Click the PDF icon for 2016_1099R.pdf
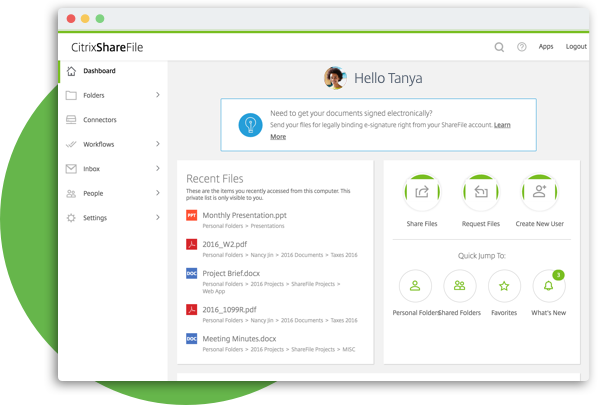The width and height of the screenshot is (598, 405). point(191,309)
